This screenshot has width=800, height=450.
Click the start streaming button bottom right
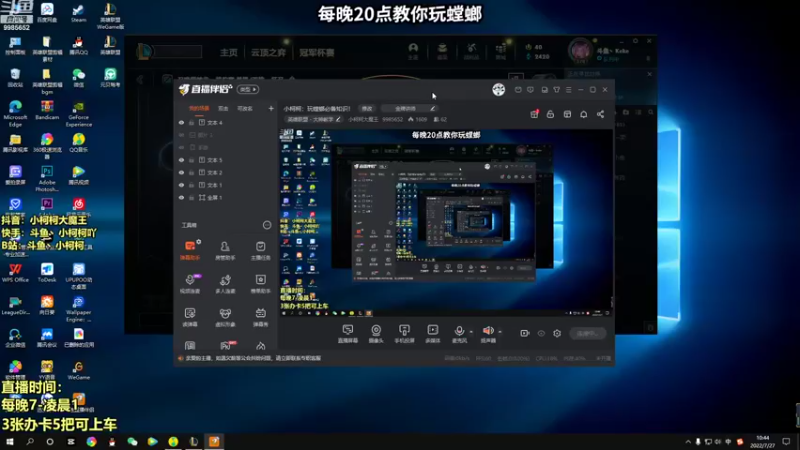pyautogui.click(x=587, y=333)
